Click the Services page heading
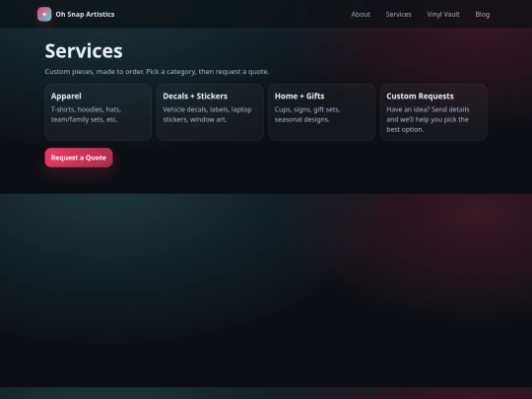 (x=84, y=51)
